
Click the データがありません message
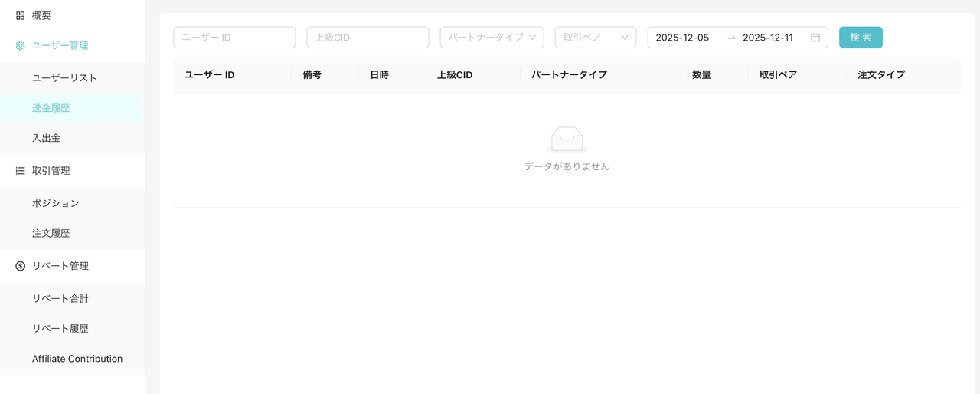pos(567,166)
